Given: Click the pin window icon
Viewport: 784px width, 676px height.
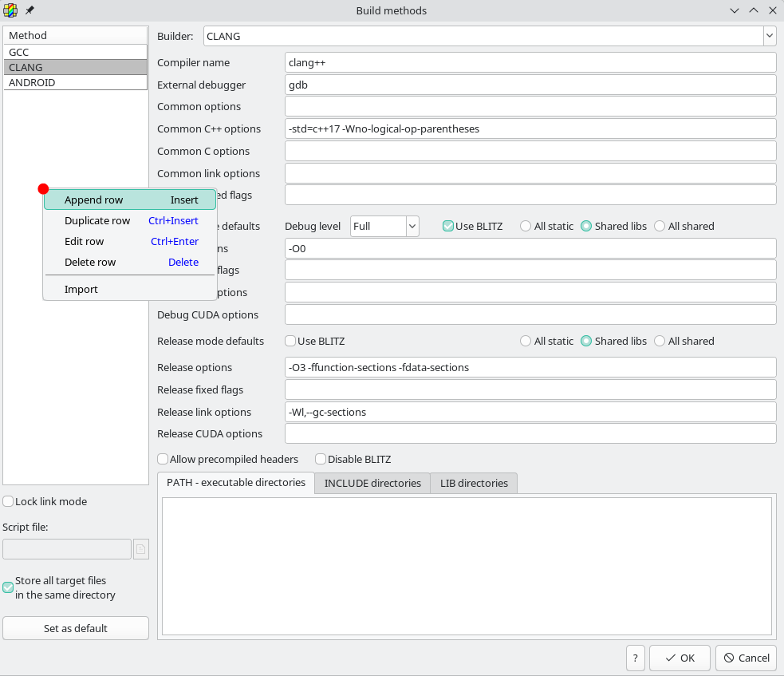Looking at the screenshot, I should click(30, 10).
